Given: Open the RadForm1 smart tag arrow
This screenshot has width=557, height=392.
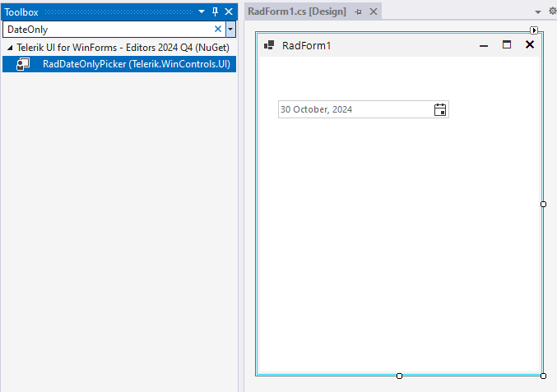Looking at the screenshot, I should (534, 30).
